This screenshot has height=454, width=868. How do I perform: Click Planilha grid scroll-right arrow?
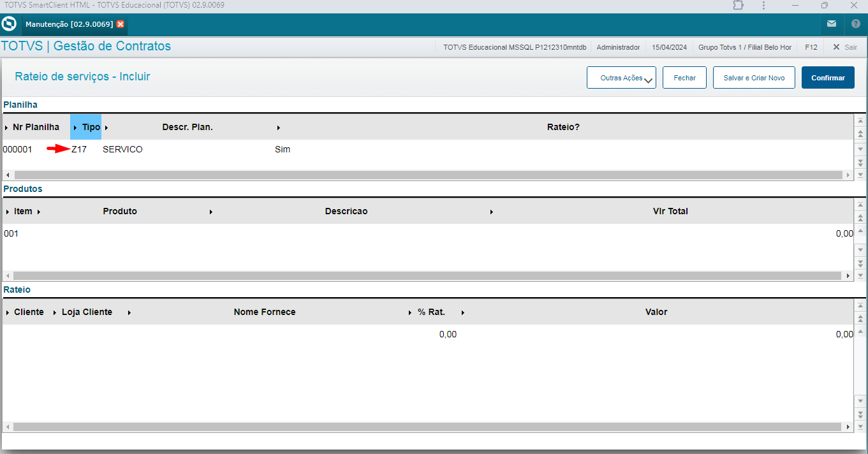click(848, 175)
